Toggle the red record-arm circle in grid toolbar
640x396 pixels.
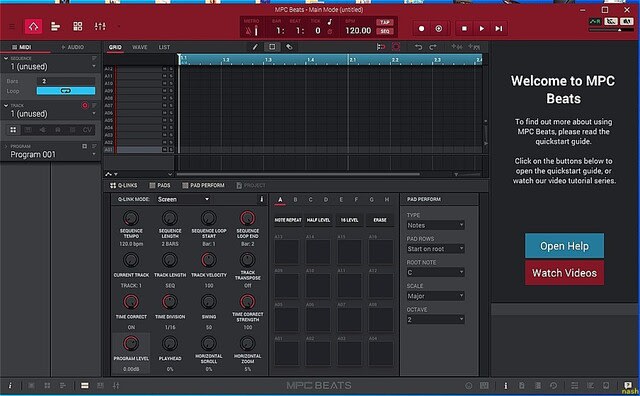[396, 47]
